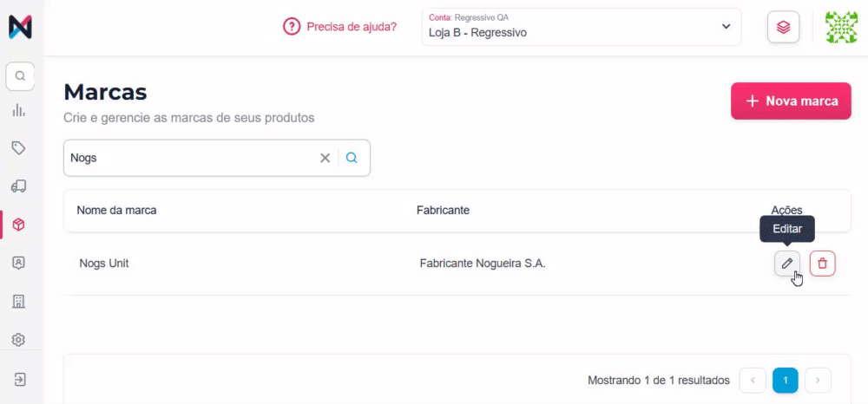The image size is (868, 404).
Task: Open the settings gear sidebar icon
Action: click(19, 340)
